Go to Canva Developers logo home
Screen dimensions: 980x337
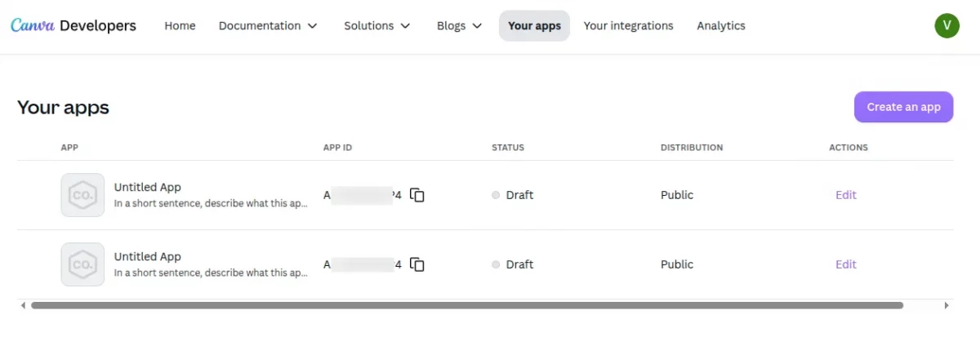tap(73, 25)
